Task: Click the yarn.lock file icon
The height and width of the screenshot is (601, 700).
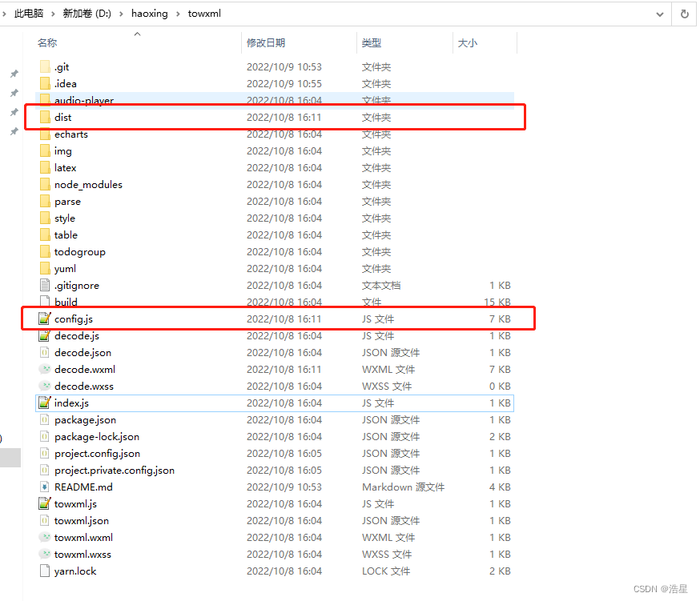Action: tap(45, 571)
